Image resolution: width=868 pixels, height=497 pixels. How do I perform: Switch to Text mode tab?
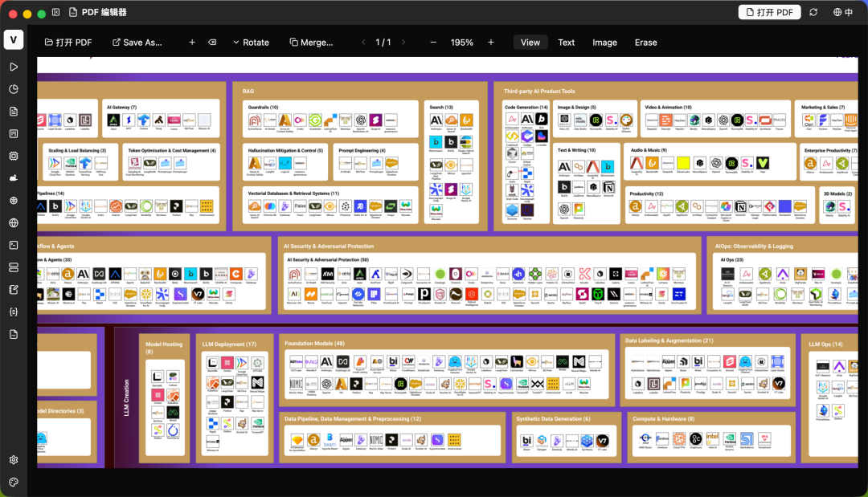click(567, 42)
